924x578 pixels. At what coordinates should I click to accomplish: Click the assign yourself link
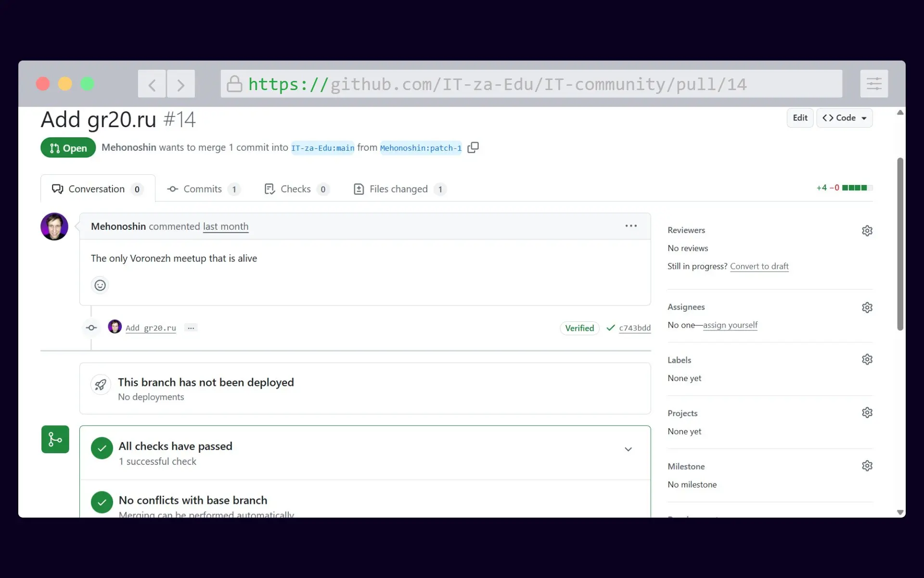[730, 325]
